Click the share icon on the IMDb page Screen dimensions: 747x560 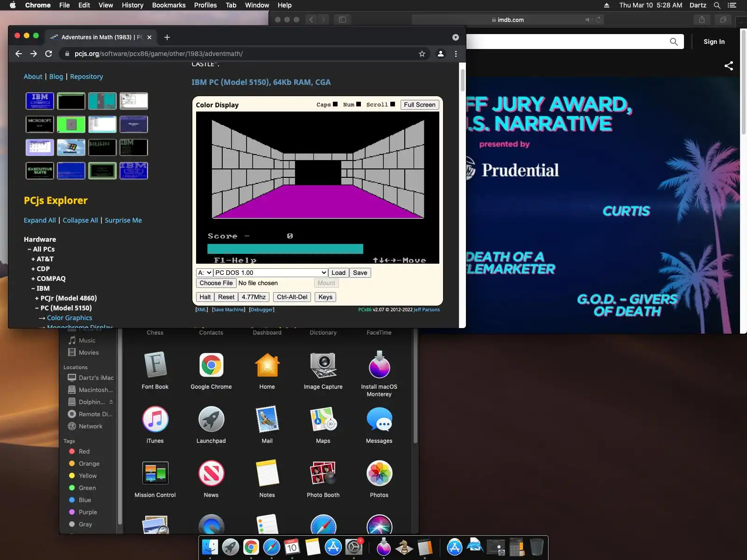(x=729, y=66)
